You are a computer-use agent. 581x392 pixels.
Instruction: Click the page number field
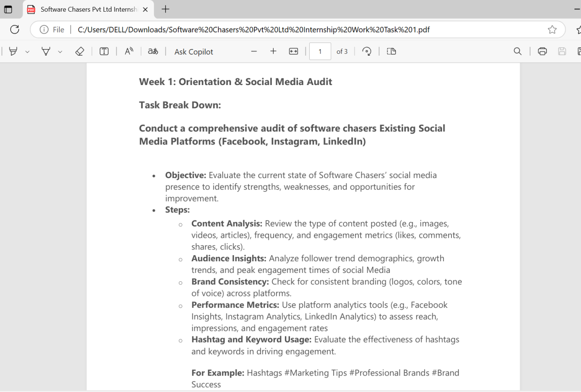coord(320,51)
